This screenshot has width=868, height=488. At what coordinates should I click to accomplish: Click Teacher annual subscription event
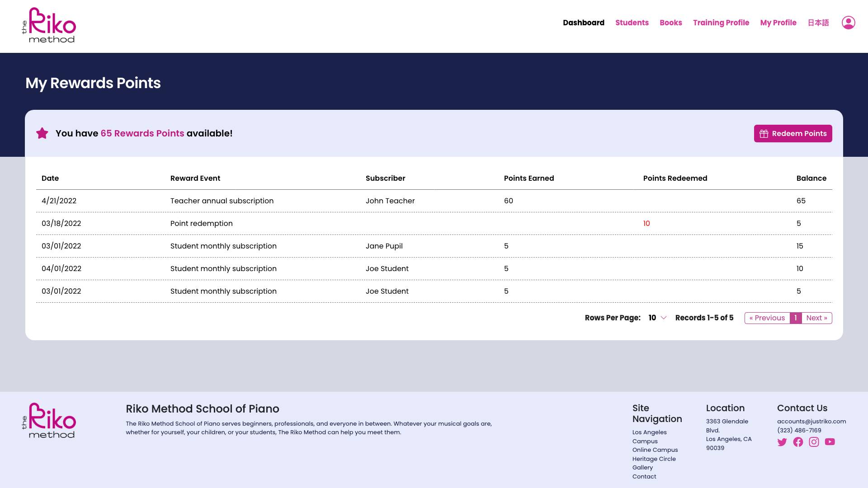point(222,201)
